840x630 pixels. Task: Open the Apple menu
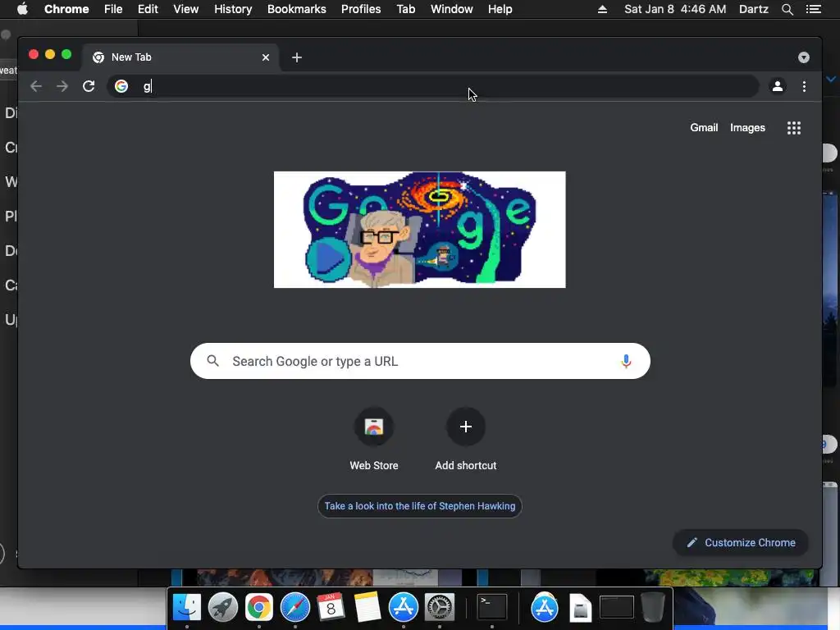[22, 9]
